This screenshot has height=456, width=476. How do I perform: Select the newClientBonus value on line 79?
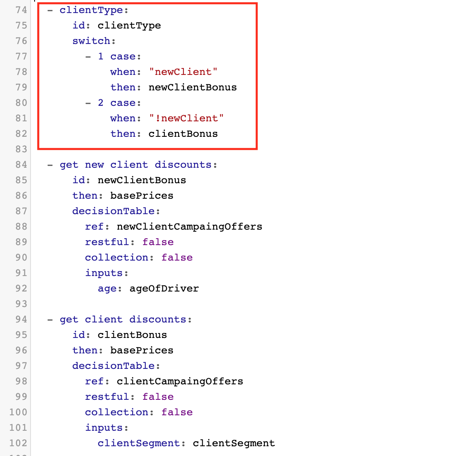tap(192, 87)
